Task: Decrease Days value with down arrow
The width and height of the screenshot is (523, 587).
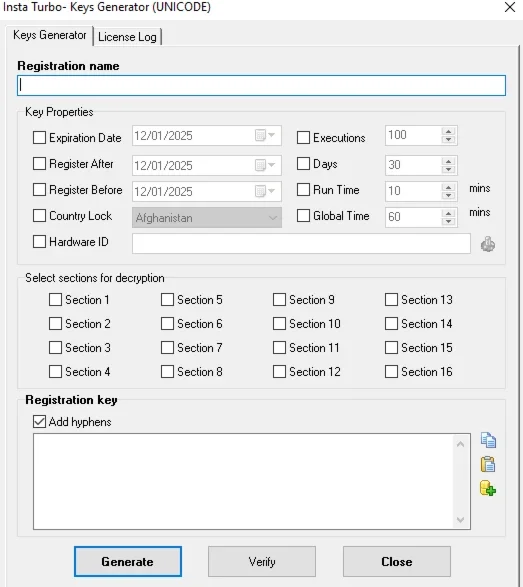Action: (448, 170)
